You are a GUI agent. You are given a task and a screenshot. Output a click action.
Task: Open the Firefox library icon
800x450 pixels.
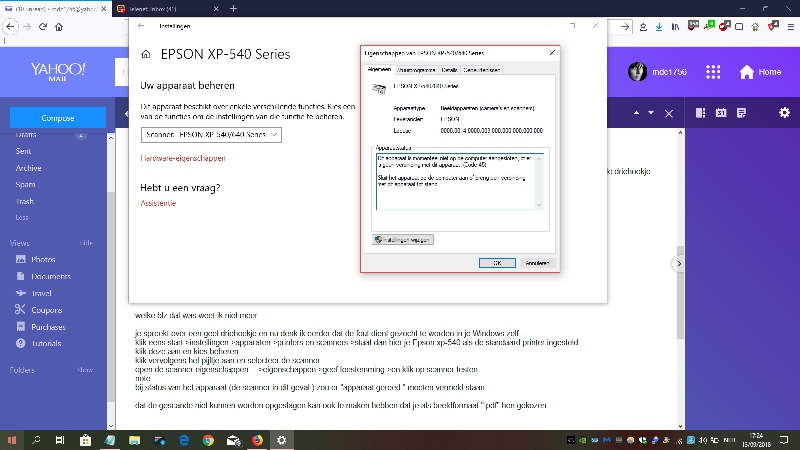point(675,27)
